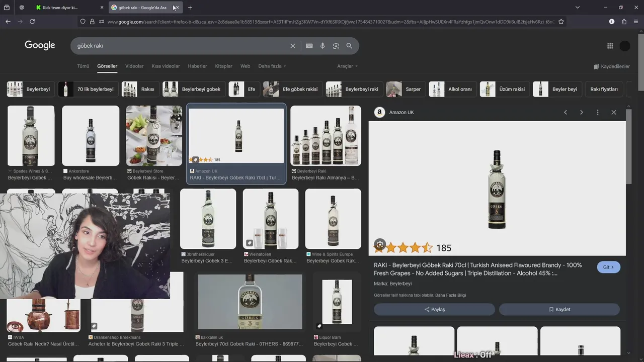
Task: Click the göbek rakı search field
Action: (181, 46)
